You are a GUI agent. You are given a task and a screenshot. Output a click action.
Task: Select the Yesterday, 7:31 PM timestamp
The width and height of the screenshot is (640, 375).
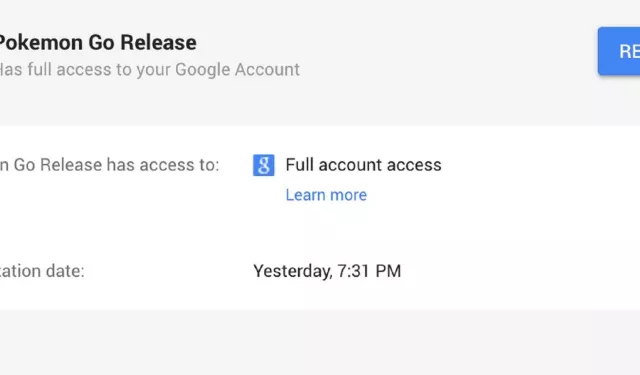point(327,271)
